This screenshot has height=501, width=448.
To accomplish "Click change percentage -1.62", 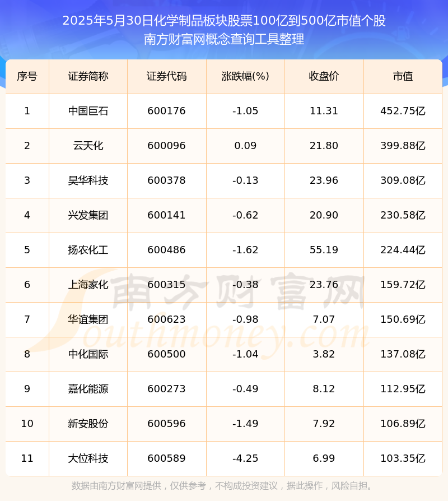I will (x=245, y=250).
